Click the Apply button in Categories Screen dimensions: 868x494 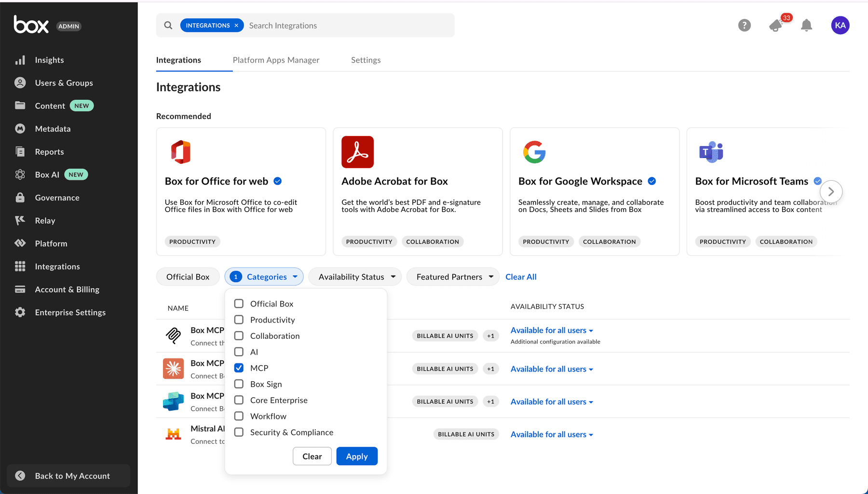point(357,456)
